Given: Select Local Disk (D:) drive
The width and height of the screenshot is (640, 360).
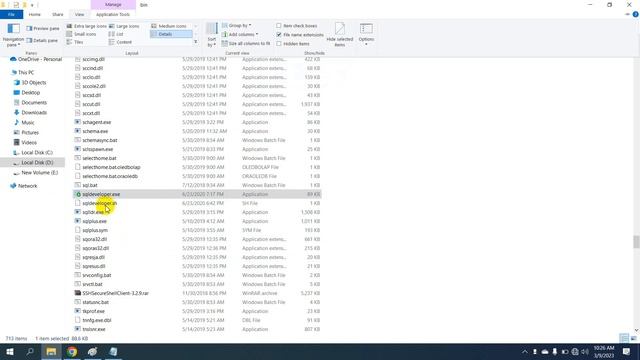Looking at the screenshot, I should pos(33,162).
